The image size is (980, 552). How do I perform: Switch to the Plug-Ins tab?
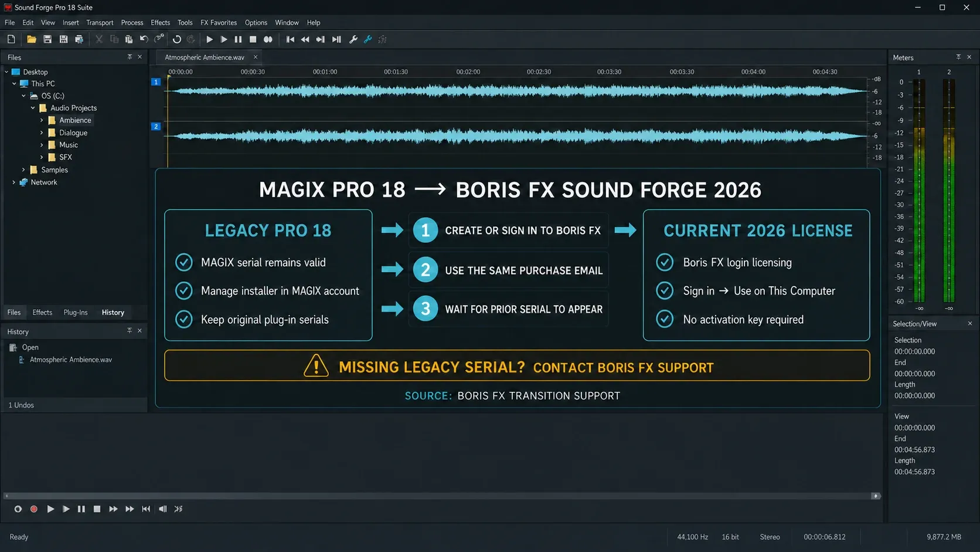pyautogui.click(x=76, y=313)
